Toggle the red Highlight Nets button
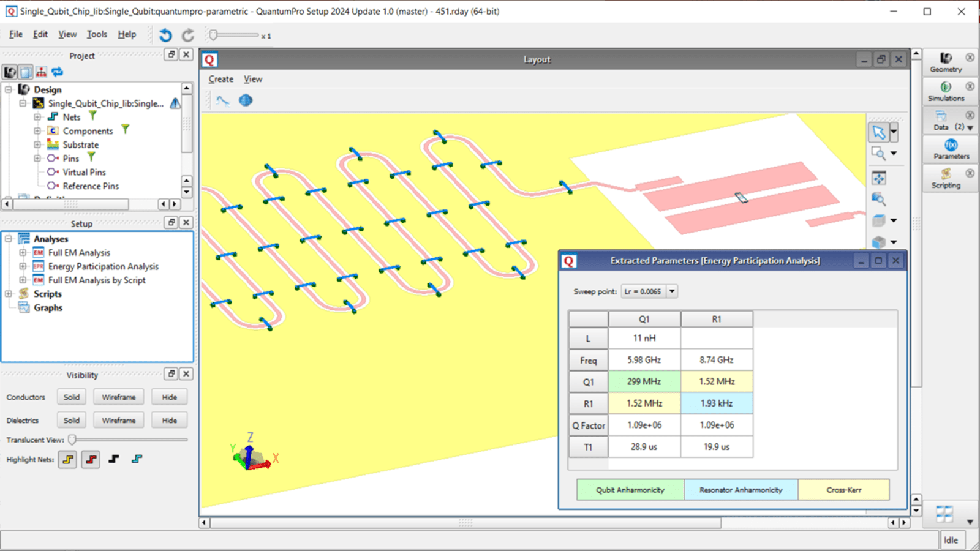 [90, 459]
